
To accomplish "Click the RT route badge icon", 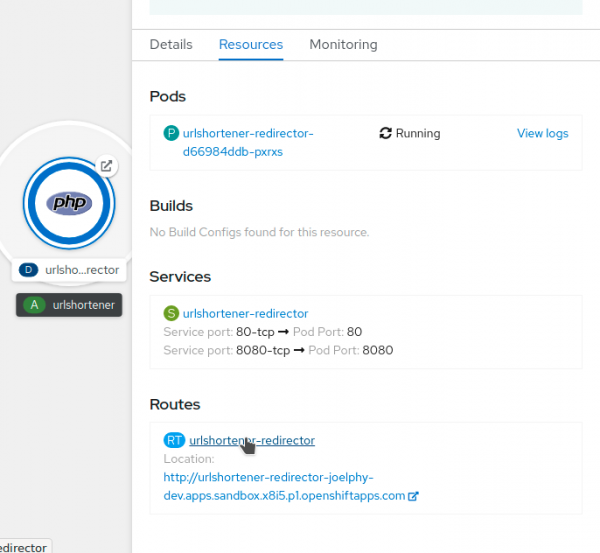I will click(x=174, y=440).
